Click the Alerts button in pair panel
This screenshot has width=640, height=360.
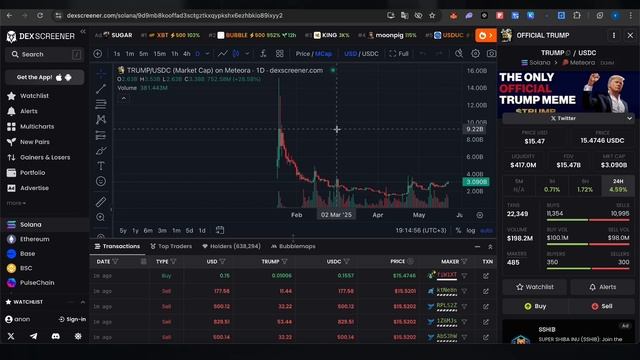tap(602, 287)
